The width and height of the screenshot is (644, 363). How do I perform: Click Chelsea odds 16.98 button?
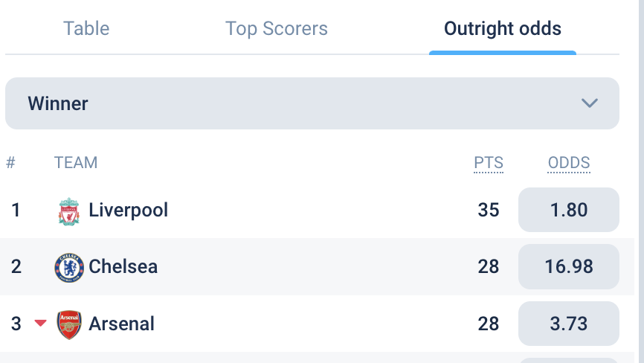point(569,266)
